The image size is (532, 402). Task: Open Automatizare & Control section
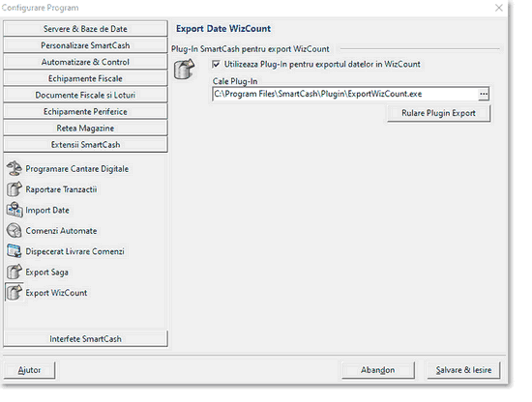[85, 62]
